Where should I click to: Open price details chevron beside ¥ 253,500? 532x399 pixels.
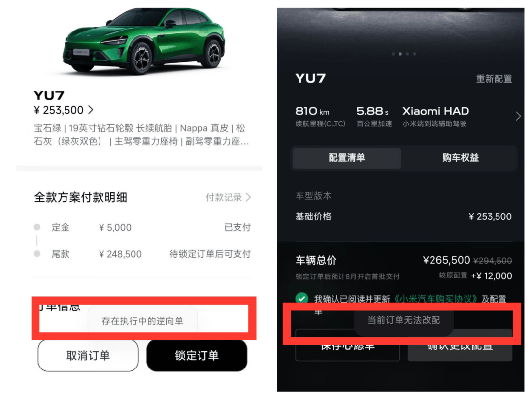click(x=91, y=110)
